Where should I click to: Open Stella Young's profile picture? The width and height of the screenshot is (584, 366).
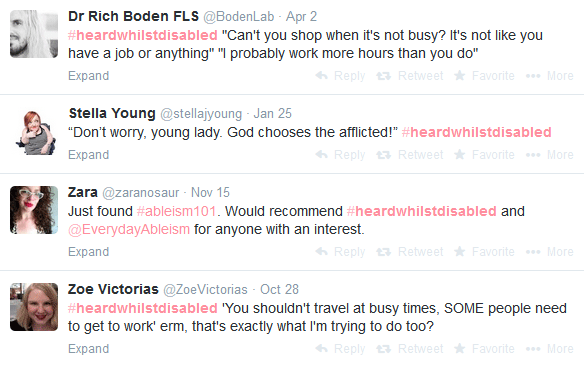click(34, 132)
